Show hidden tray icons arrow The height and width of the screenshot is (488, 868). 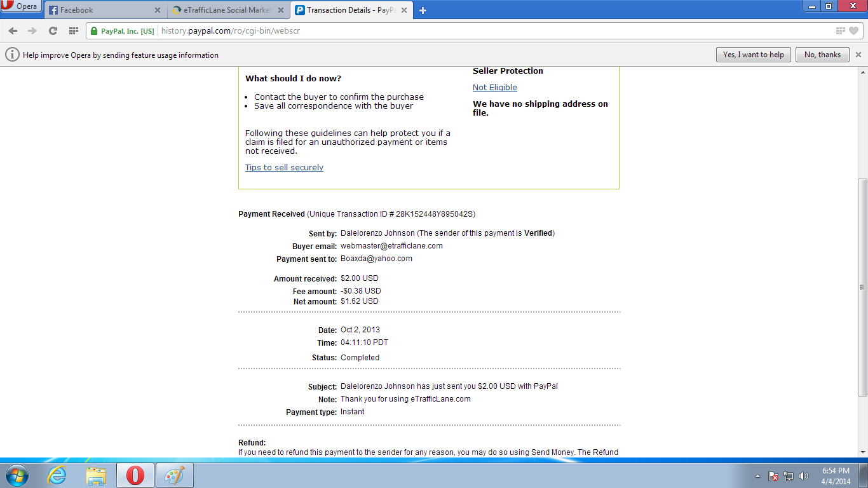757,476
